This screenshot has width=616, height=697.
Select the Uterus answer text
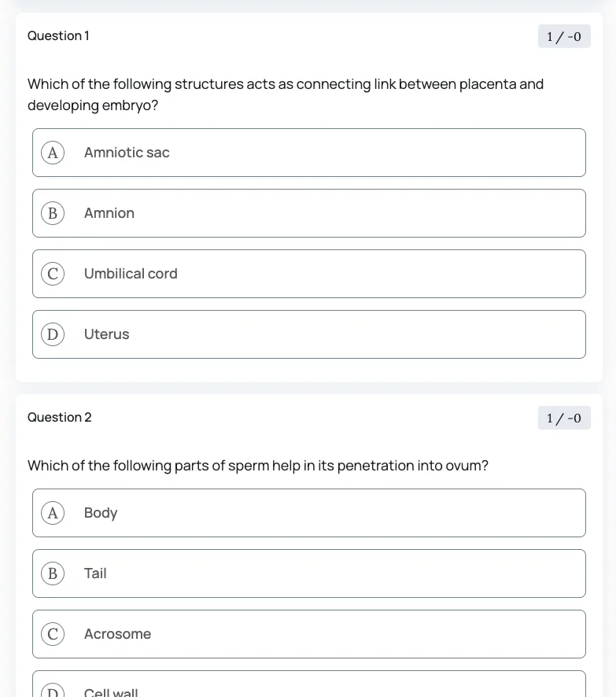coord(107,334)
